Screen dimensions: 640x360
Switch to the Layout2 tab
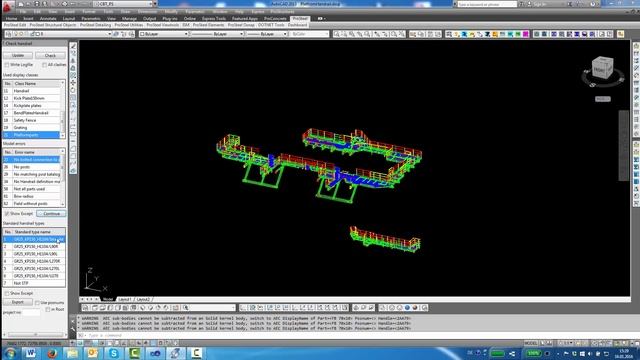click(143, 299)
